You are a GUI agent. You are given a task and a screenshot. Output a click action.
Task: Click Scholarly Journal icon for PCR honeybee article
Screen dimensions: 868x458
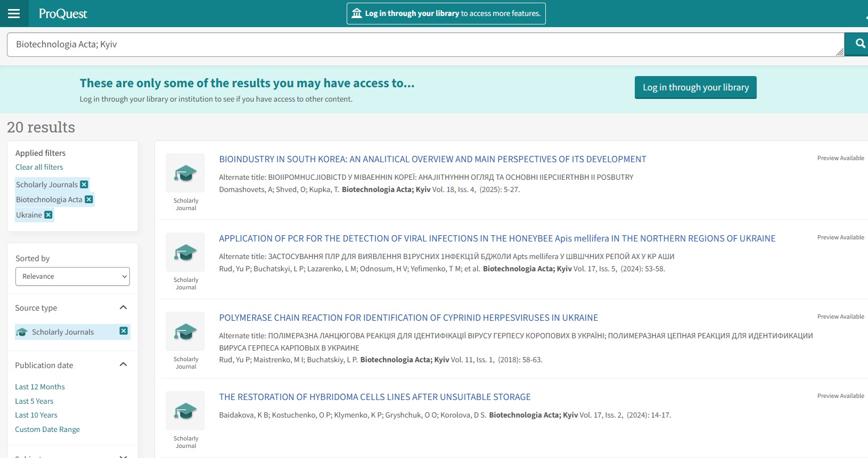tap(185, 252)
